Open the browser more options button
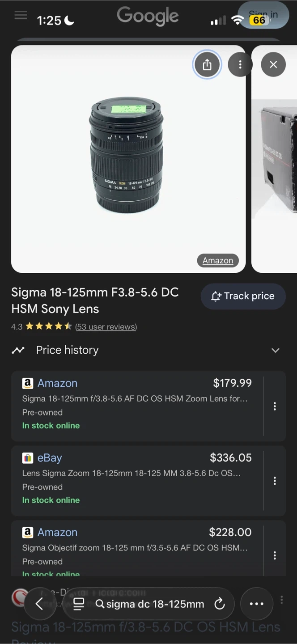Image resolution: width=297 pixels, height=644 pixels. [256, 604]
